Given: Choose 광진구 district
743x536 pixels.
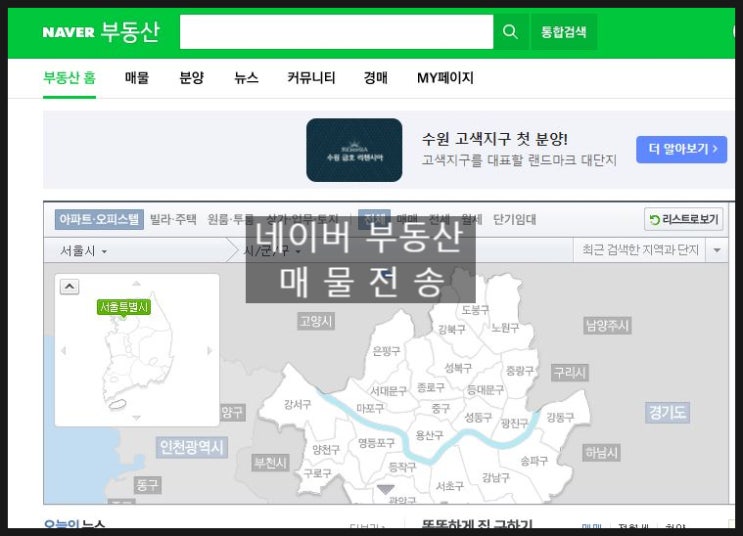Looking at the screenshot, I should [515, 423].
